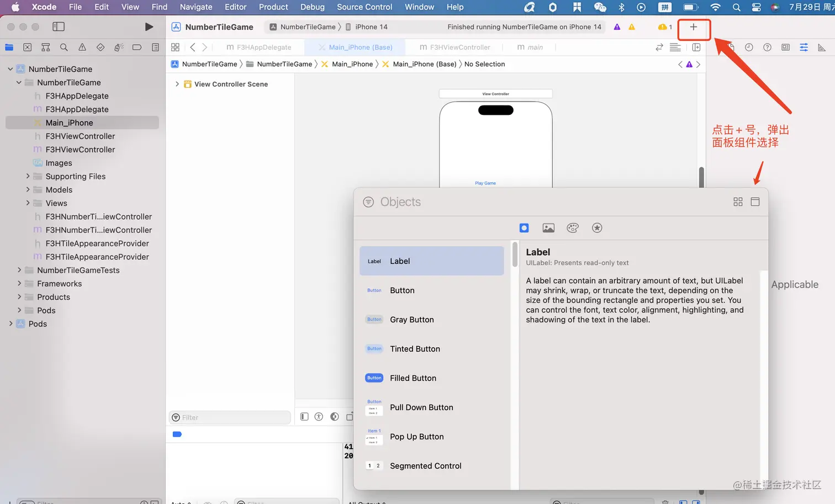Viewport: 835px width, 504px height.
Task: Select Pull Down Button in Objects list
Action: (432, 407)
